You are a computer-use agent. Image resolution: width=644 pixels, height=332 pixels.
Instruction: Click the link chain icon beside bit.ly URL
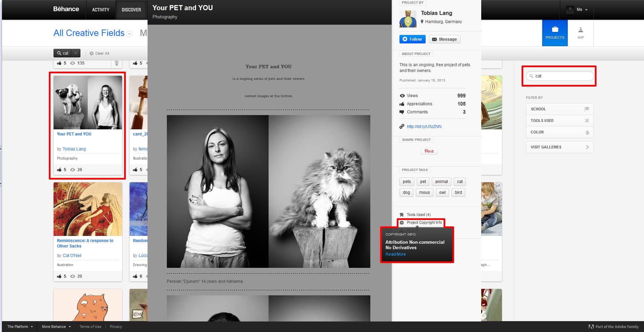(x=402, y=126)
